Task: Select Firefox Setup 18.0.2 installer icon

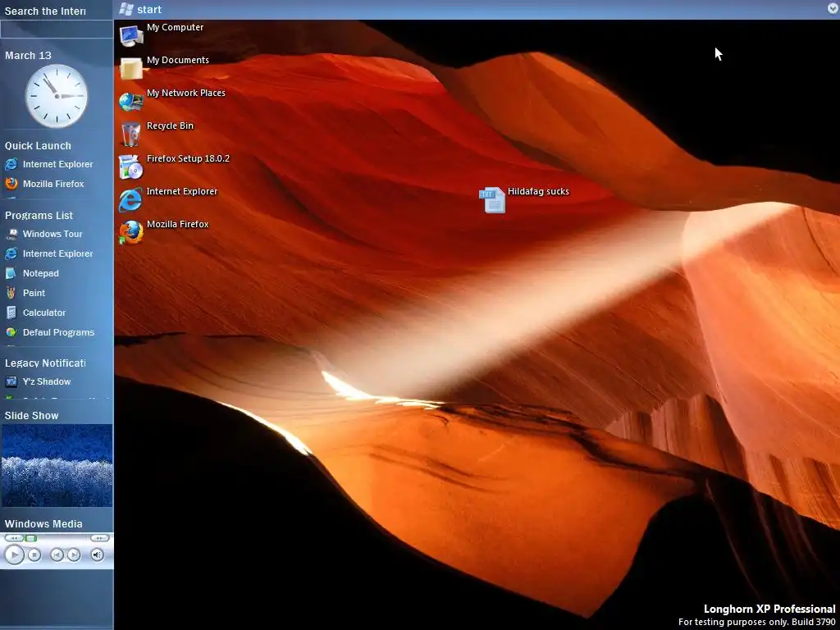Action: tap(130, 167)
